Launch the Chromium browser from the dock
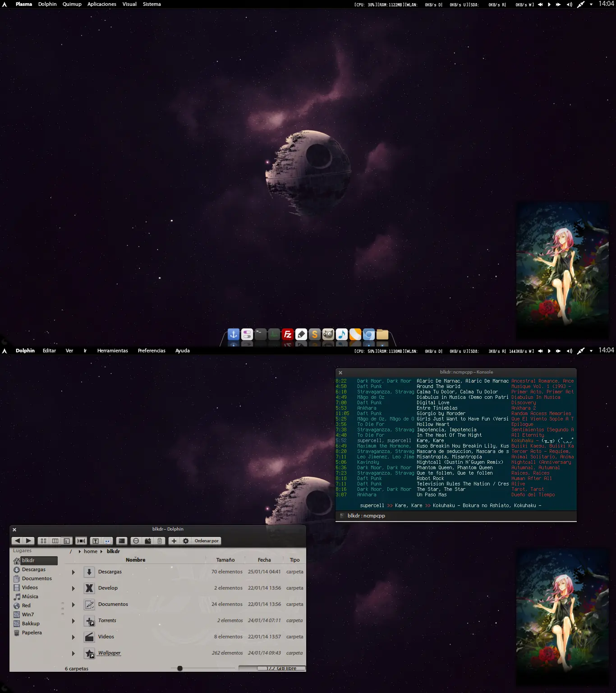Image resolution: width=616 pixels, height=693 pixels. (369, 334)
